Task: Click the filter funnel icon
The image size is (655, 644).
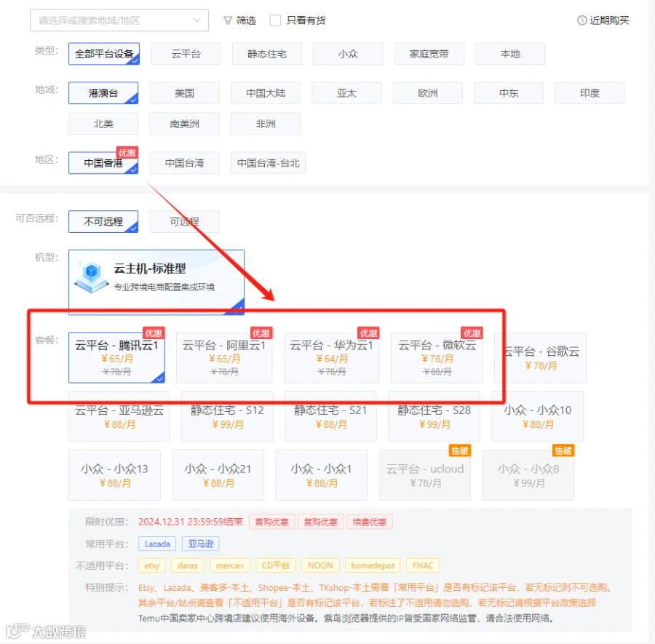Action: tap(227, 20)
